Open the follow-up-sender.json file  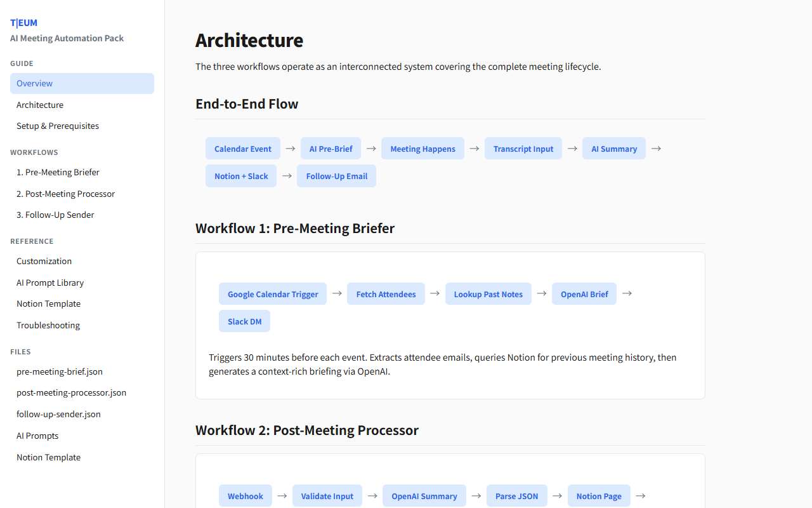click(x=58, y=414)
